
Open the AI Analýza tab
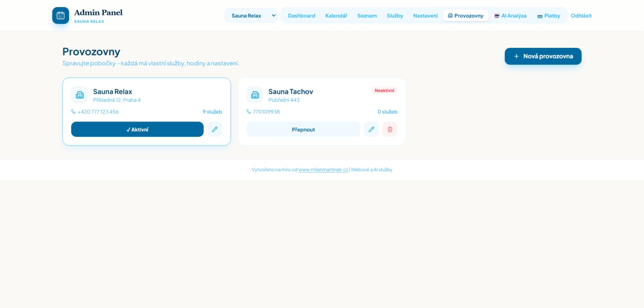(510, 16)
